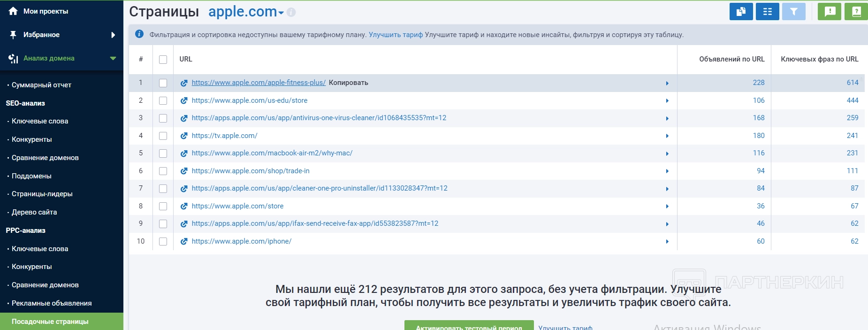Click the Объявлений по URL column header
This screenshot has height=330, width=868.
tap(732, 59)
